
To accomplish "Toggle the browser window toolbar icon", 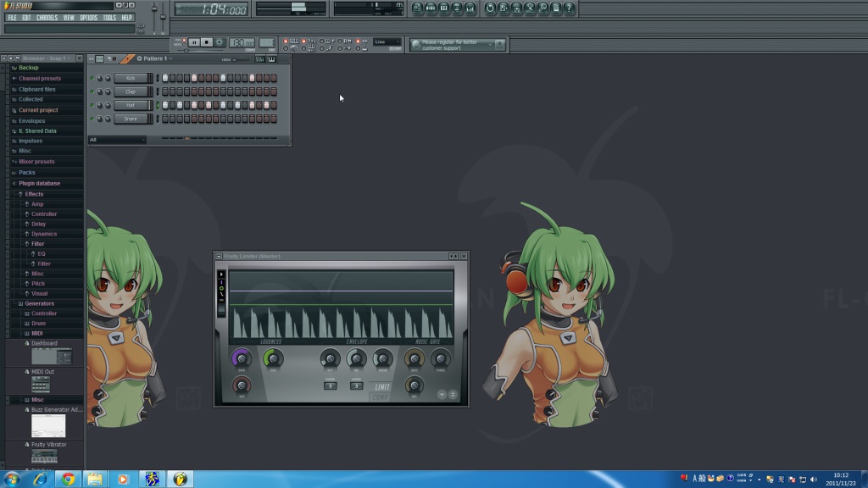I will (x=457, y=8).
